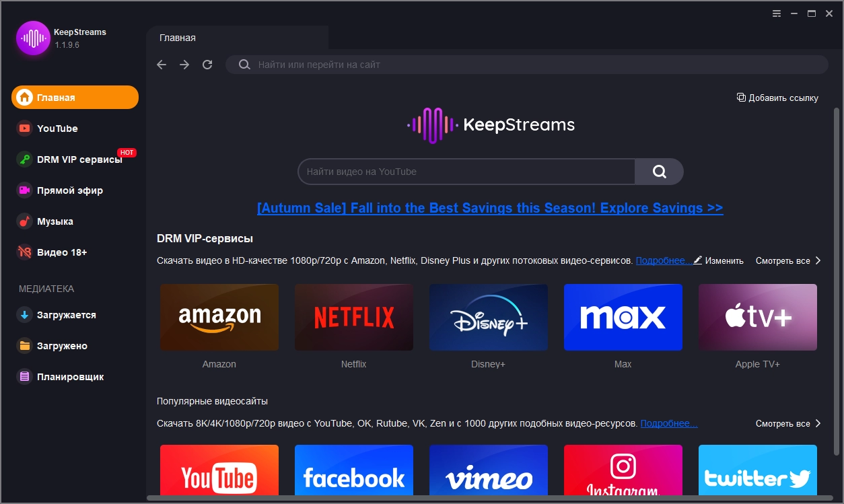Open Загружено downloaded folder
The image size is (844, 504).
pos(75,346)
